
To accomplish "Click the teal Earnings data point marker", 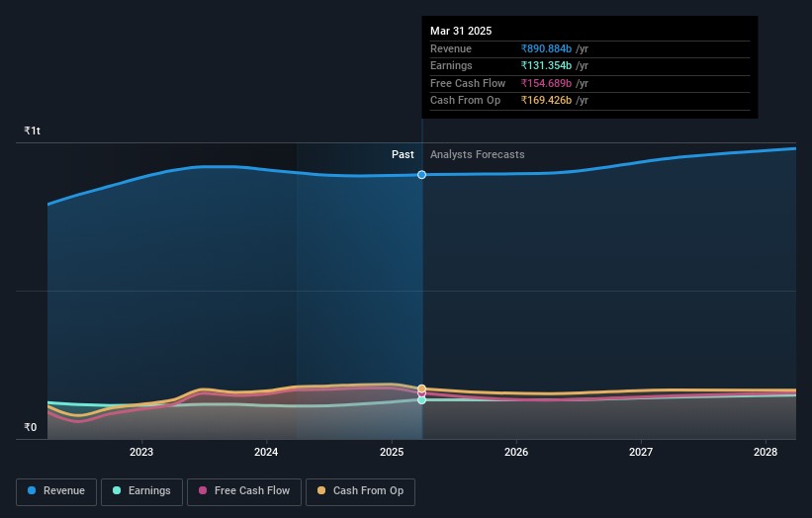I will coord(422,399).
